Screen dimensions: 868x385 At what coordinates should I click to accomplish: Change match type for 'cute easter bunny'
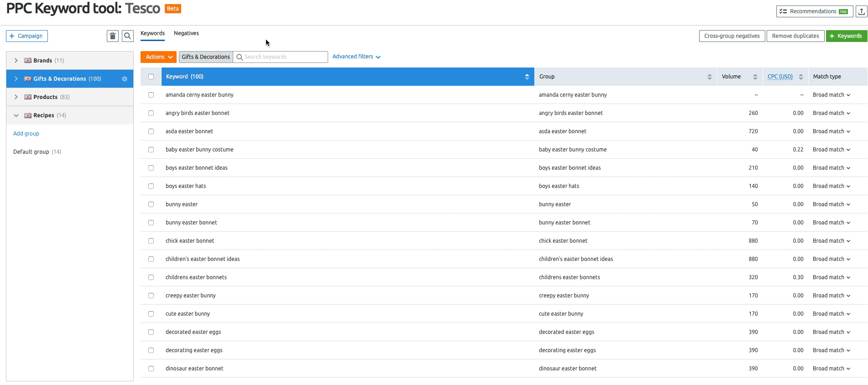(831, 314)
